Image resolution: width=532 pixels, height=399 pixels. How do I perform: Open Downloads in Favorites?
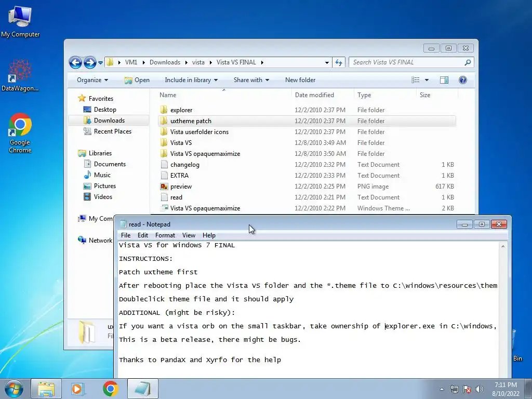pos(109,121)
